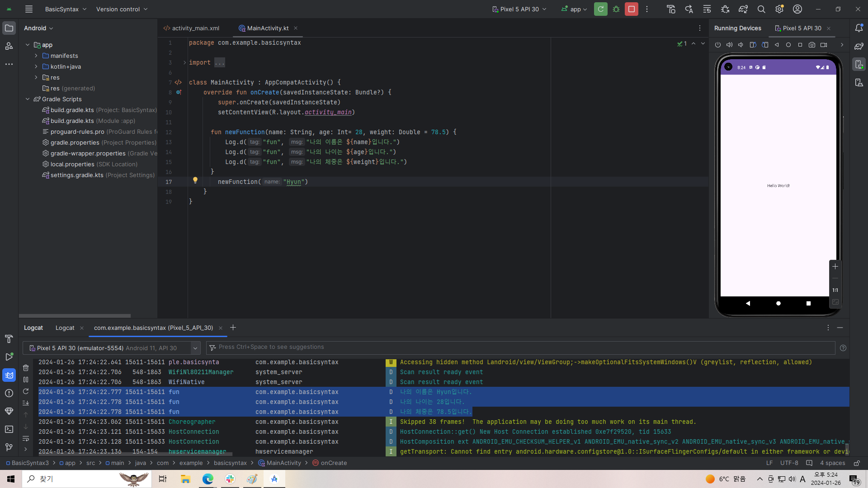Open Logcat tool window from left sidebar
Image resolution: width=868 pixels, height=488 pixels.
[9, 375]
